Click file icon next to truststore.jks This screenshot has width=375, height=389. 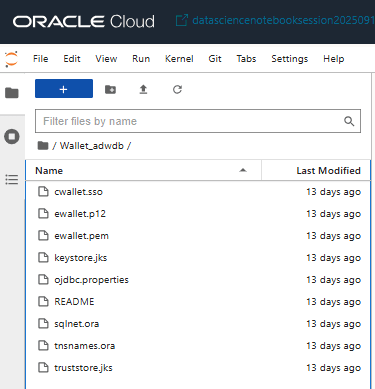pyautogui.click(x=43, y=368)
